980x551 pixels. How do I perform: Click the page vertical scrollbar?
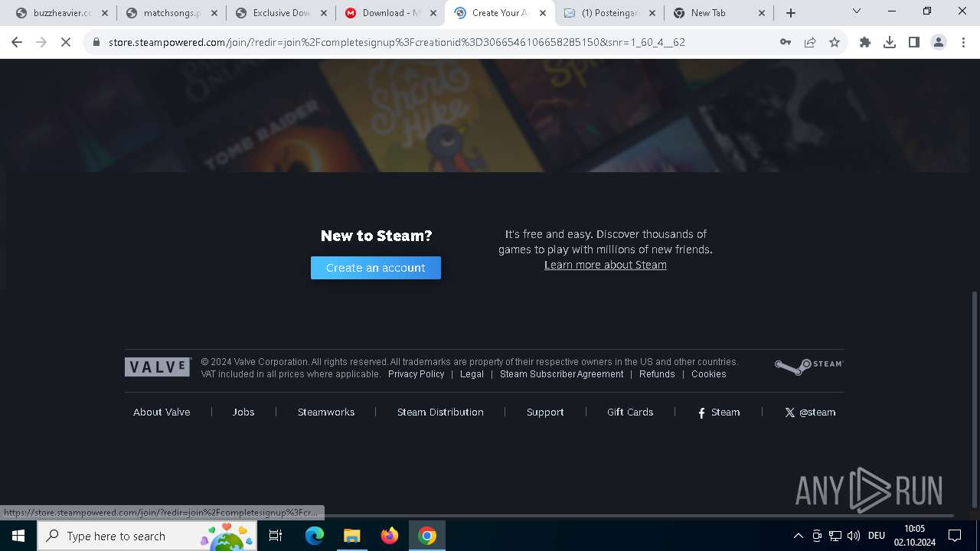point(974,400)
